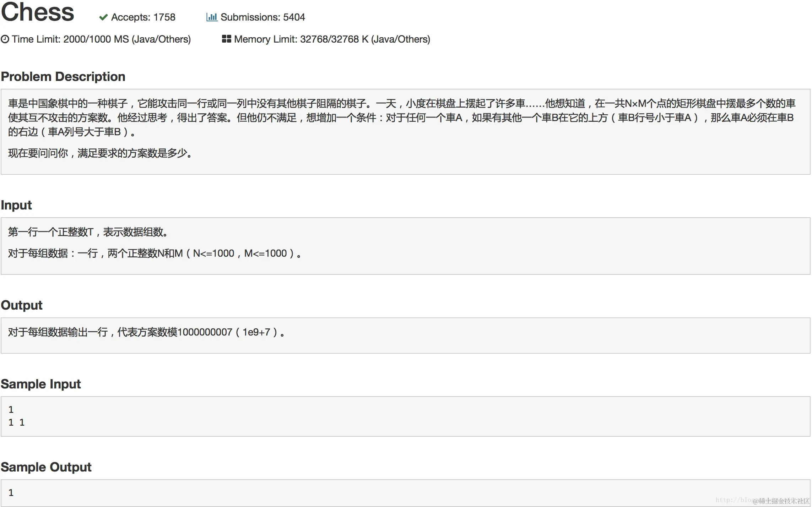Click the Time Limit clock icon

(5, 39)
